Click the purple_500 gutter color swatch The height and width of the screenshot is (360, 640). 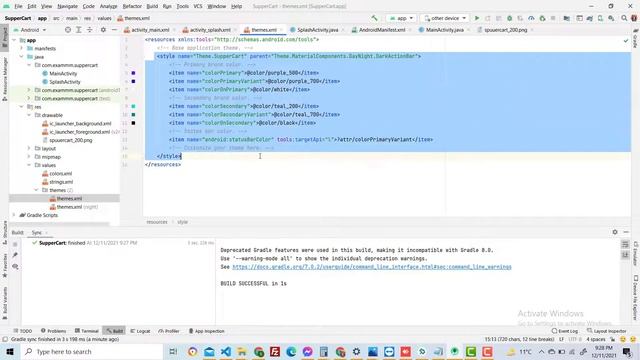click(133, 73)
